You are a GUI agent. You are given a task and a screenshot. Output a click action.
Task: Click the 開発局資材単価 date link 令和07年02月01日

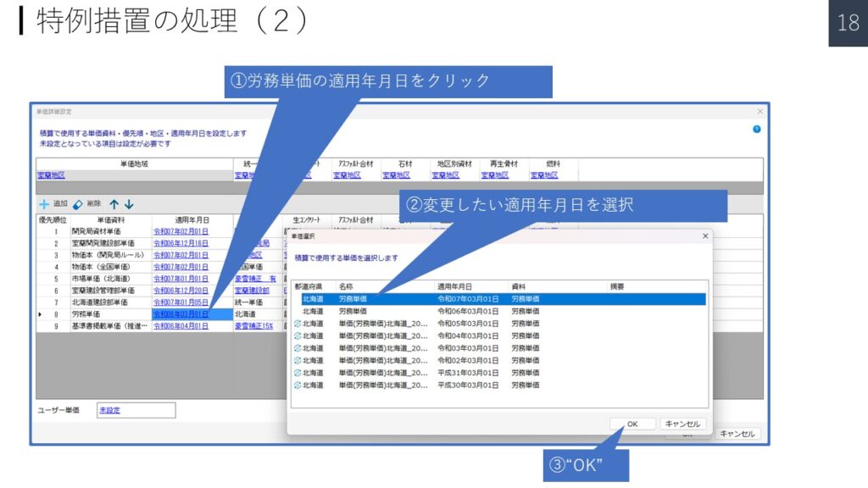pos(181,230)
